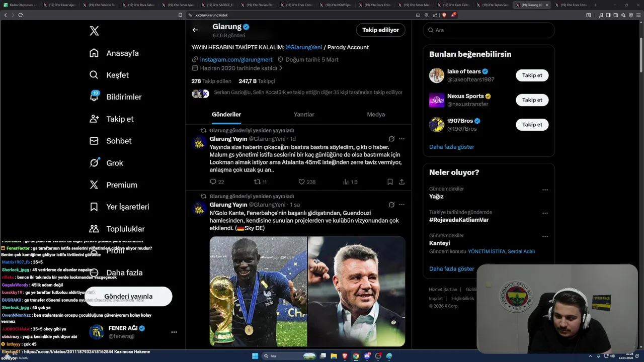Image resolution: width=644 pixels, height=362 pixels.
Task: Open the FENER AĞI account switcher
Action: 133,332
